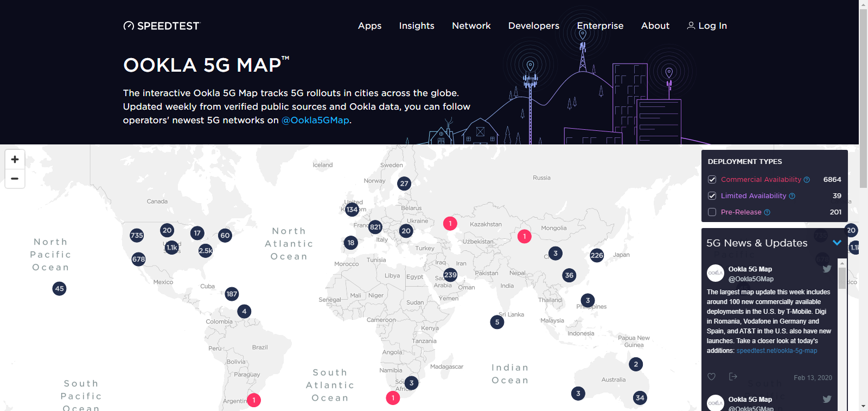Select the 27 cluster near Sweden

click(404, 184)
